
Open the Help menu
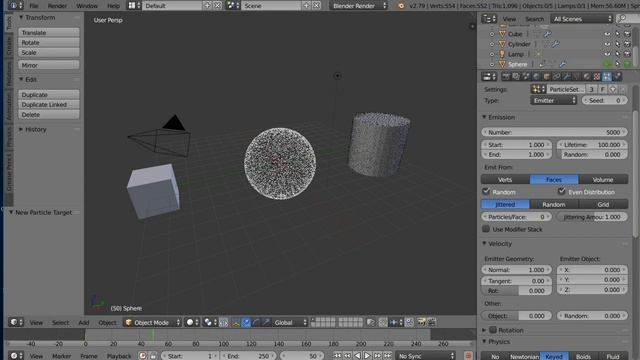point(113,6)
